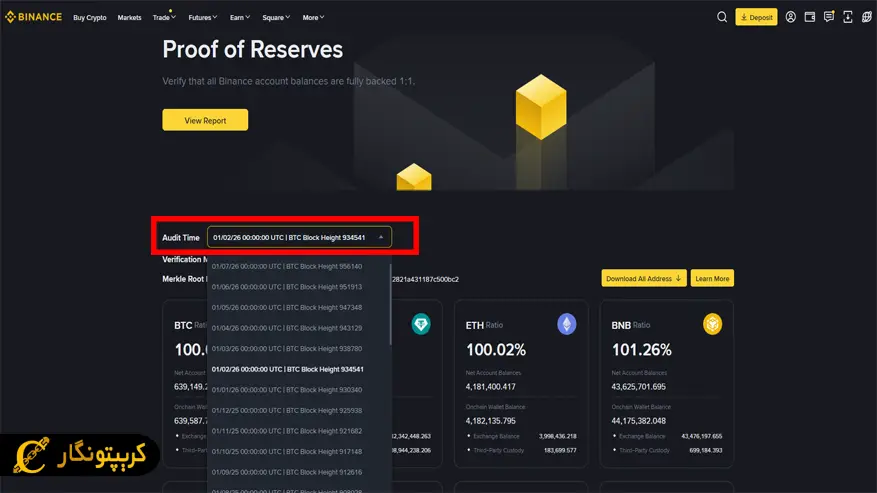Viewport: 877px width, 493px height.
Task: Click BNB onchain balance 44,175,382.048
Action: pyautogui.click(x=639, y=421)
